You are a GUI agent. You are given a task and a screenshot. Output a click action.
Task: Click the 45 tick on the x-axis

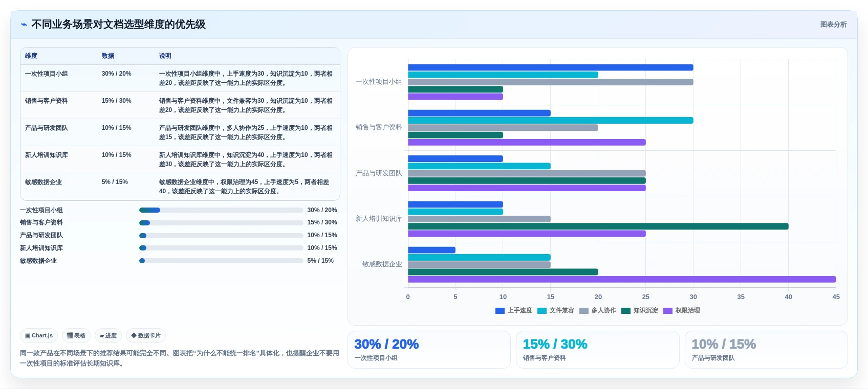point(836,297)
